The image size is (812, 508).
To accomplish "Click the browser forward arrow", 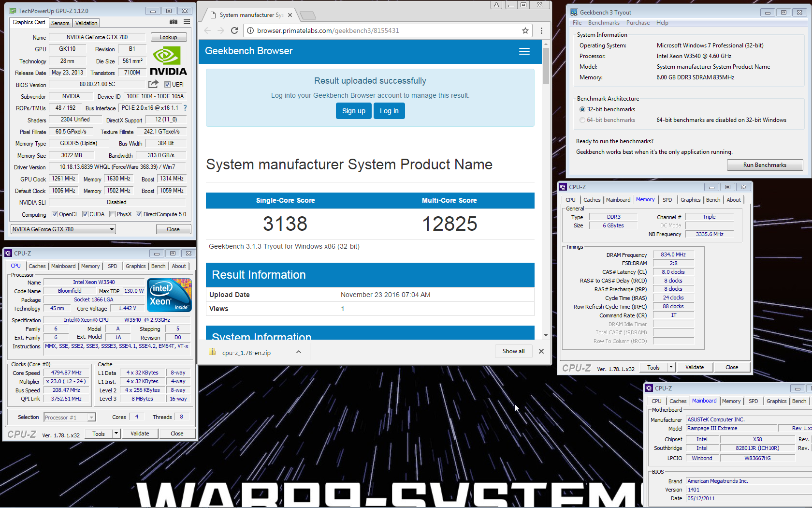I will coord(221,30).
